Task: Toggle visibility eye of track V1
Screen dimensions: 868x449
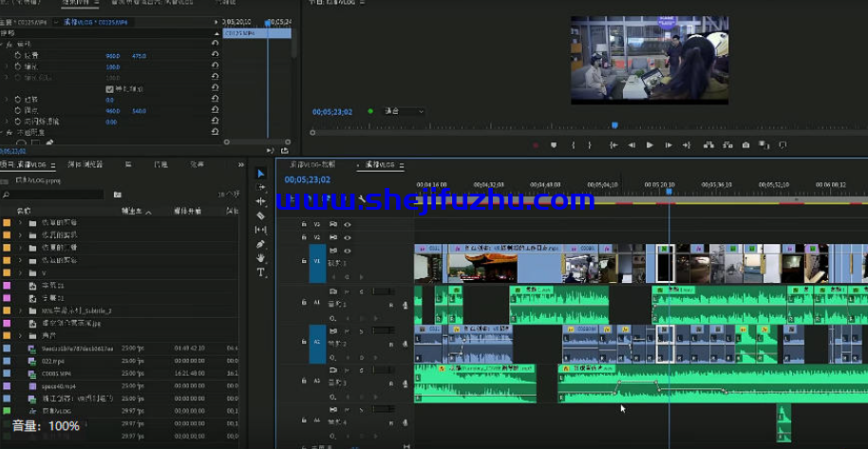Action: [348, 251]
